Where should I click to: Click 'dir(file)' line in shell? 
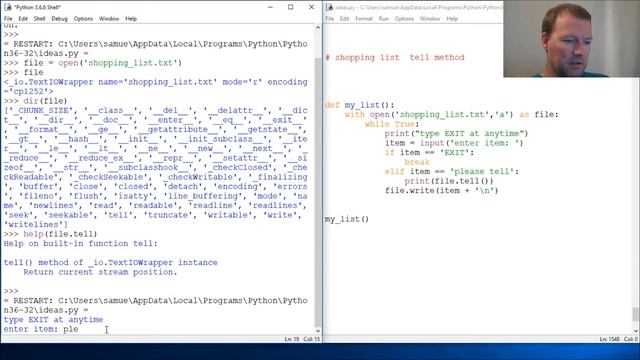pos(36,101)
